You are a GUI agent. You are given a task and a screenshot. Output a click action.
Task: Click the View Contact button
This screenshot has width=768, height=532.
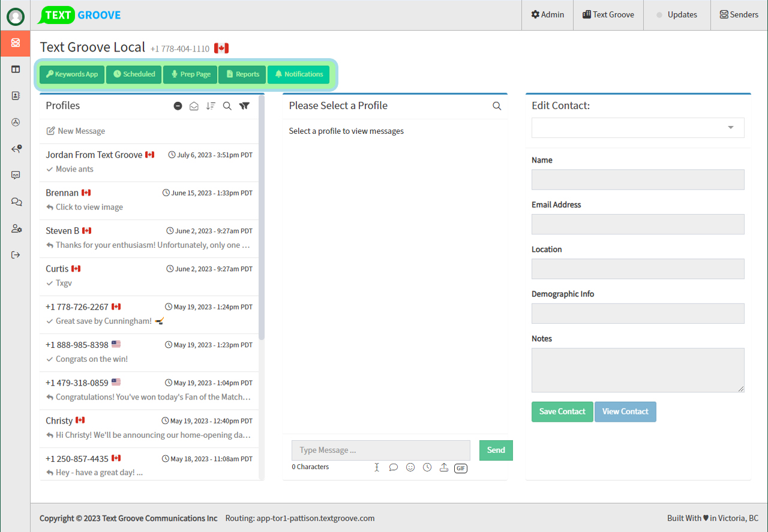(625, 412)
